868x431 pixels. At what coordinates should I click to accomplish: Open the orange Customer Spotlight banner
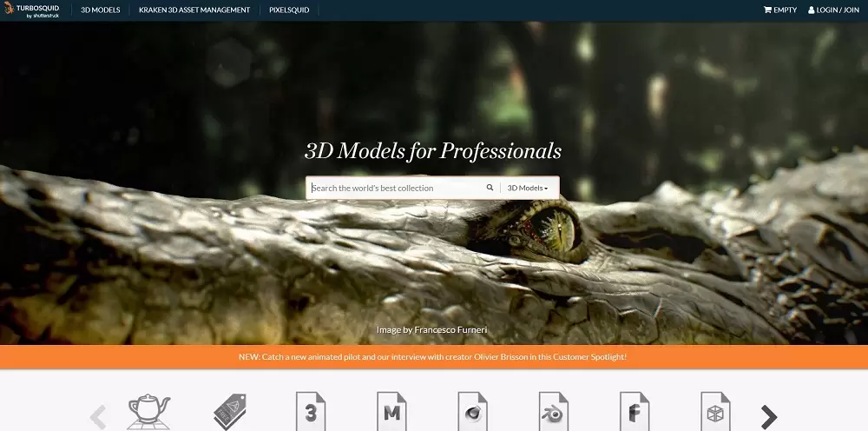coord(434,357)
